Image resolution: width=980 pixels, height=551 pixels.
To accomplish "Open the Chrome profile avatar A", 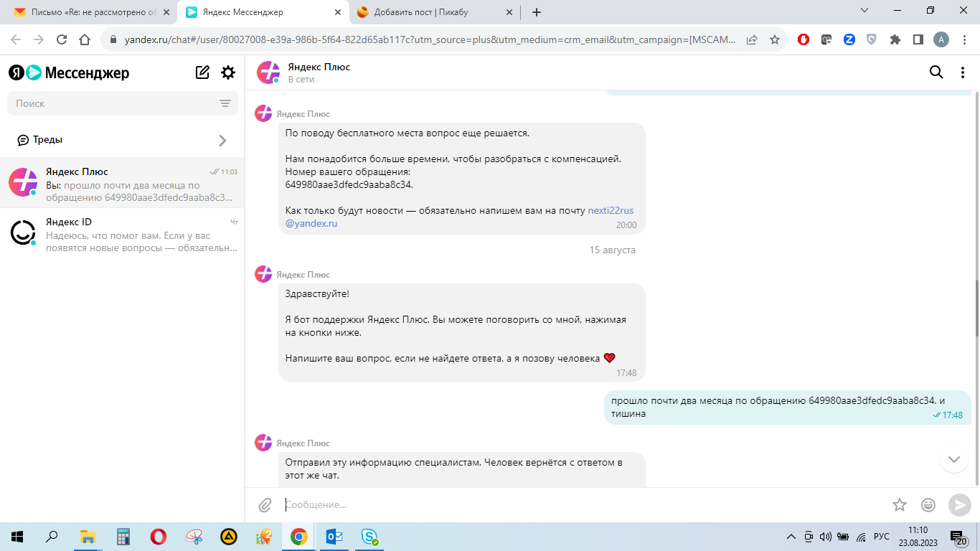I will pos(941,39).
